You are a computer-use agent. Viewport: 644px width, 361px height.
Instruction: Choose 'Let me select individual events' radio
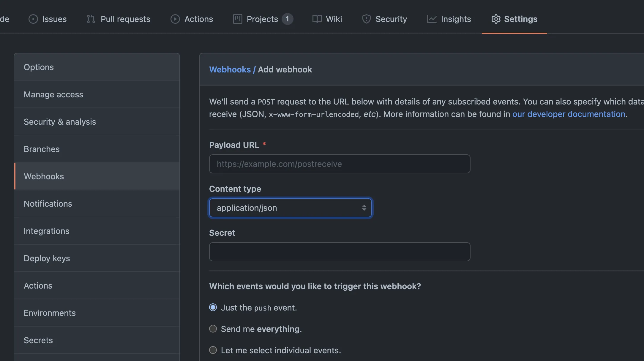point(213,350)
